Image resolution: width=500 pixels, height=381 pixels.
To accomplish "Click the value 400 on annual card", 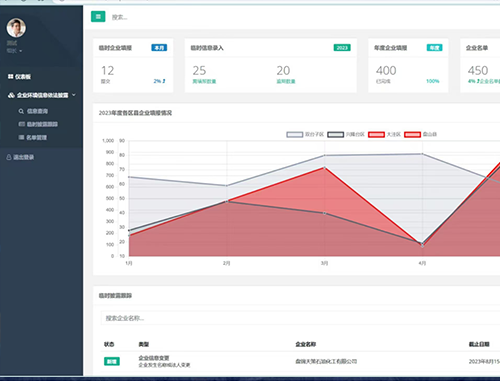I will pyautogui.click(x=386, y=70).
